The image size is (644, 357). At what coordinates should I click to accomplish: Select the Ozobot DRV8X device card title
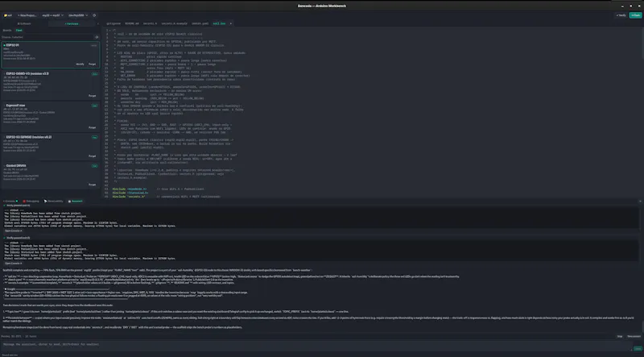coord(16,166)
